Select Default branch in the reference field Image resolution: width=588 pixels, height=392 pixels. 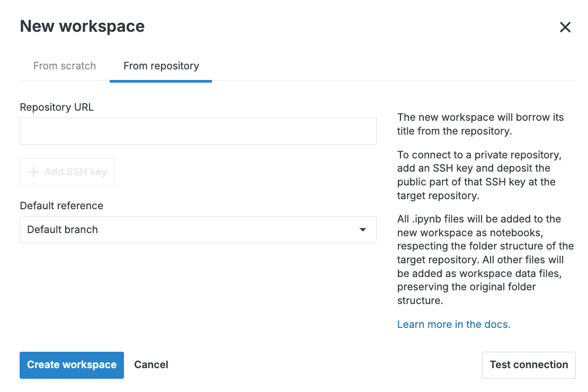click(198, 229)
